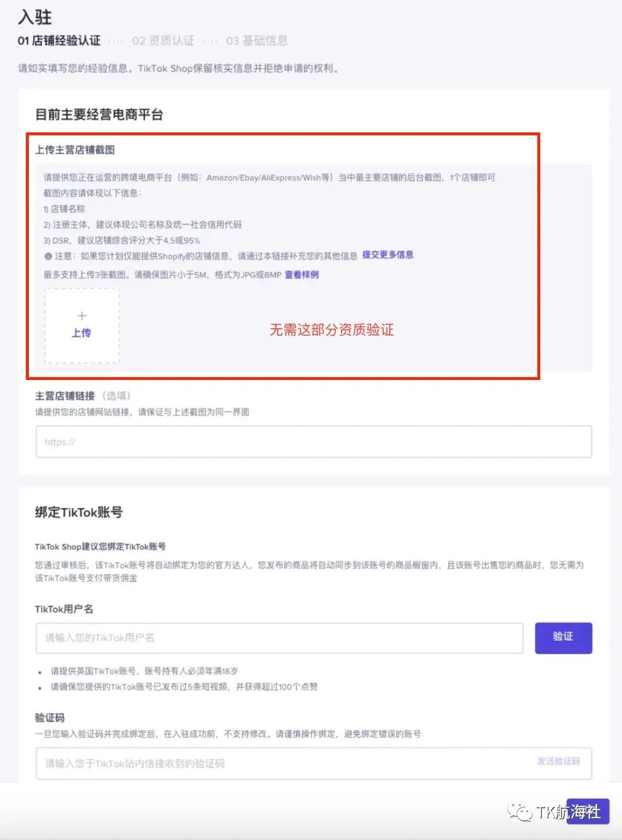Click the note about 5条短视频 and 100个点赞
This screenshot has width=622, height=840.
click(184, 687)
